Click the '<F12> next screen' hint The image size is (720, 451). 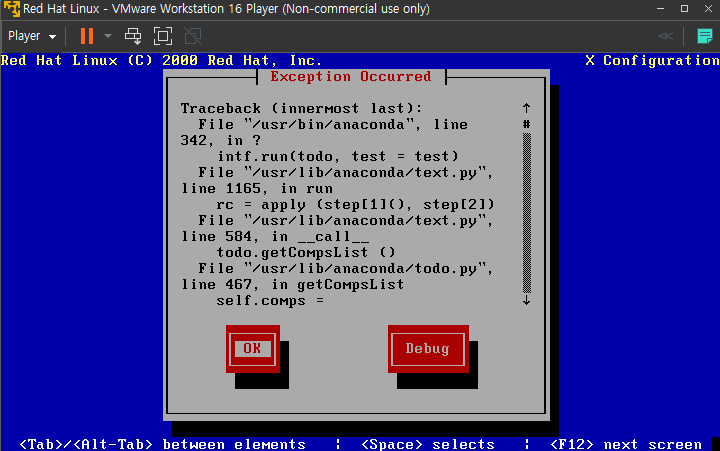pyautogui.click(x=625, y=444)
